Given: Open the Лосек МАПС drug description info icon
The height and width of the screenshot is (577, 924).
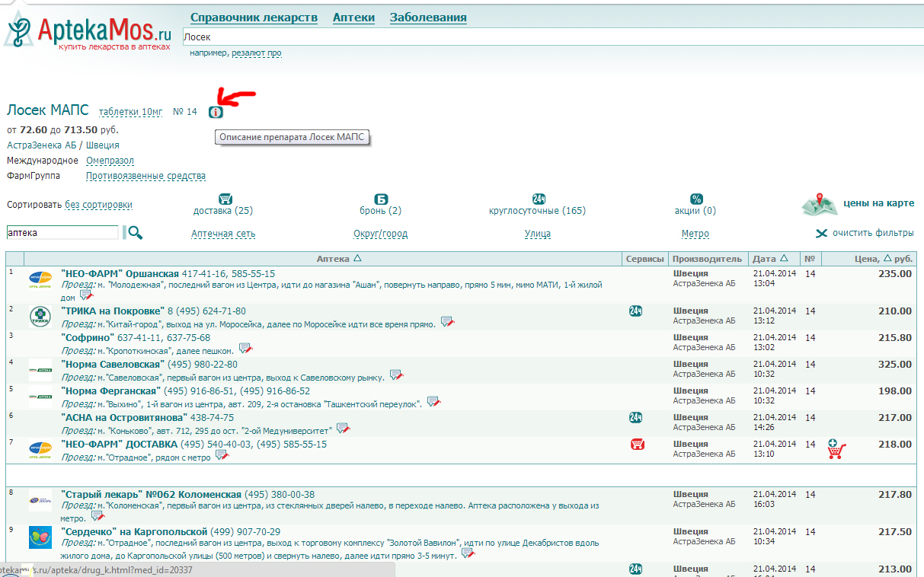Looking at the screenshot, I should [216, 112].
